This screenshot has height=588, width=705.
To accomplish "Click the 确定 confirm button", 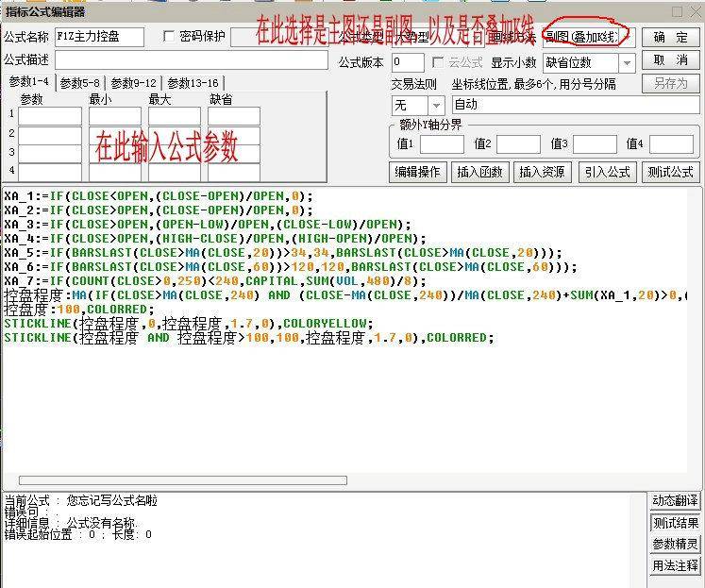I will (x=670, y=37).
